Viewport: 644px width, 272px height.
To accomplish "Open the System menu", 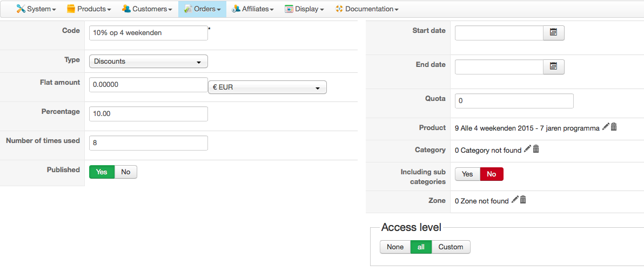I will click(x=36, y=9).
